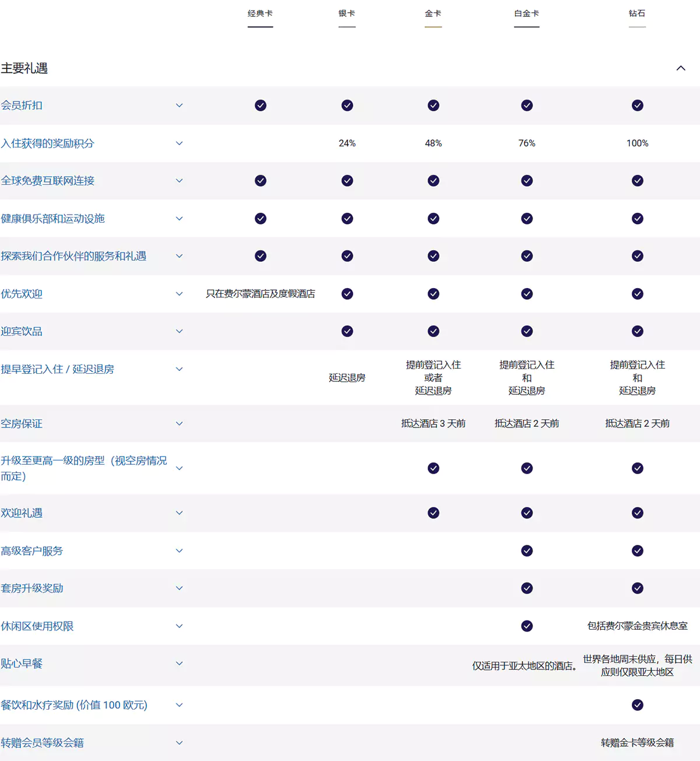Expand the 贴心早餐 row chevron

179,664
